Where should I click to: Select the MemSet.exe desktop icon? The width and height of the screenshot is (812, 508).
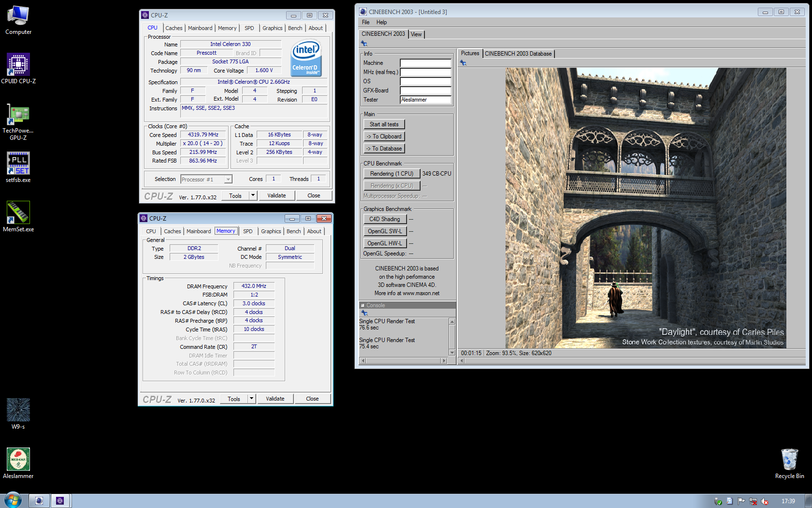tap(18, 217)
